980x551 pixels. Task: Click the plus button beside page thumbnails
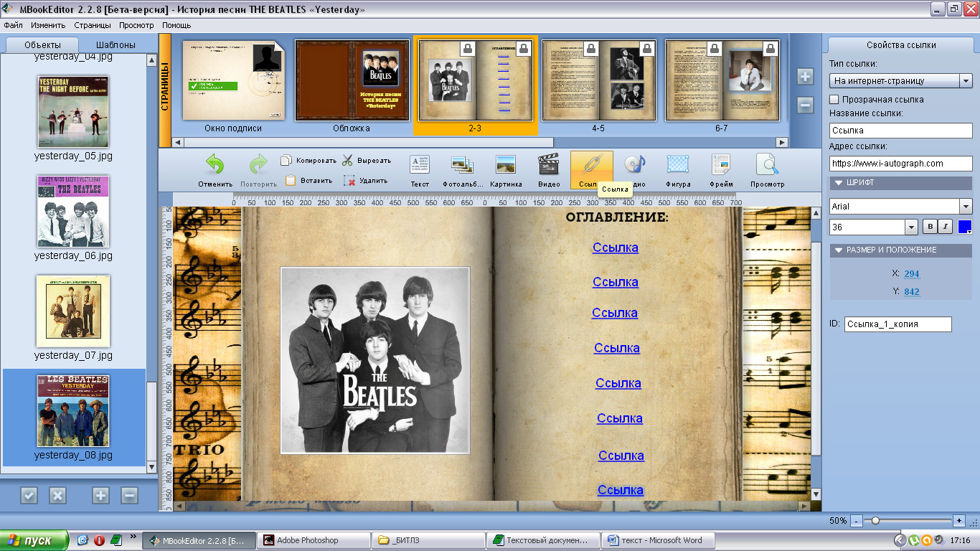805,77
